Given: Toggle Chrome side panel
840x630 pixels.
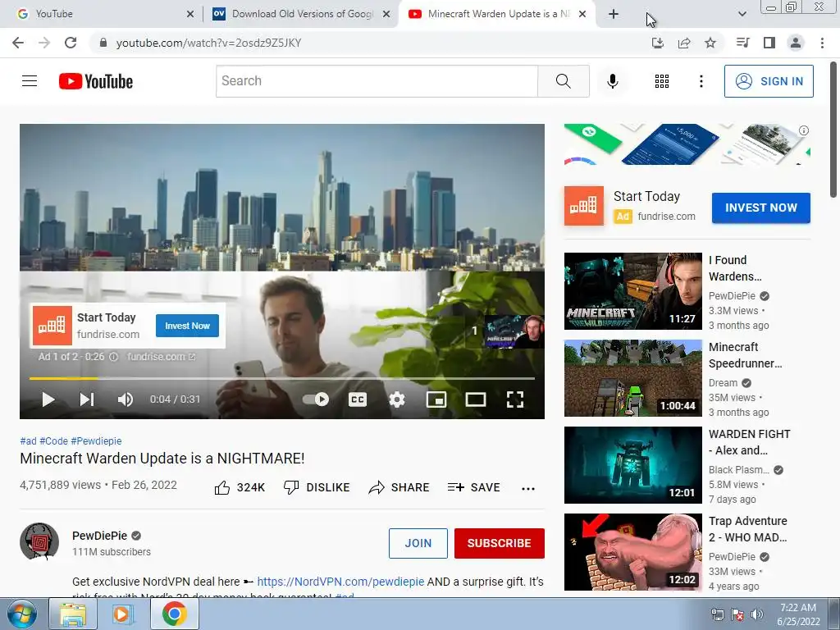Looking at the screenshot, I should pos(769,43).
